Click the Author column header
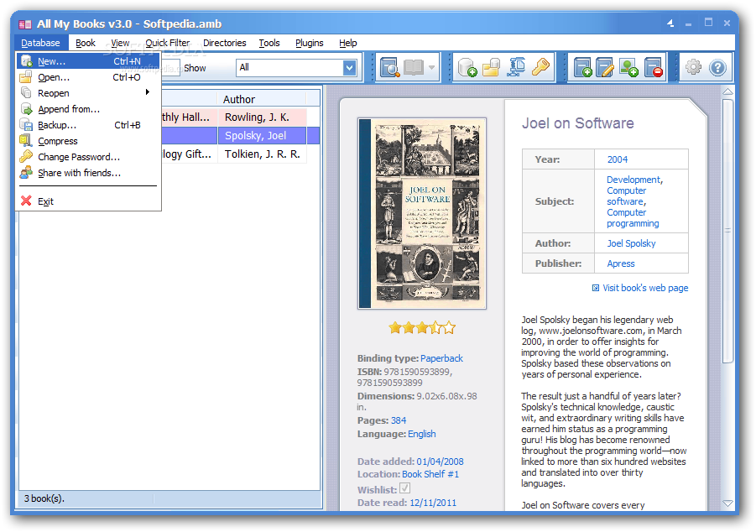The height and width of the screenshot is (532, 756). [x=261, y=99]
